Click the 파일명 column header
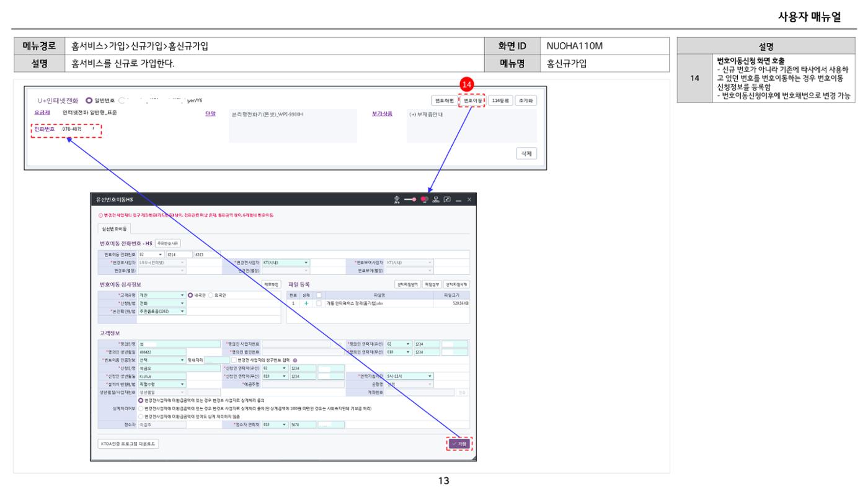 [x=379, y=295]
